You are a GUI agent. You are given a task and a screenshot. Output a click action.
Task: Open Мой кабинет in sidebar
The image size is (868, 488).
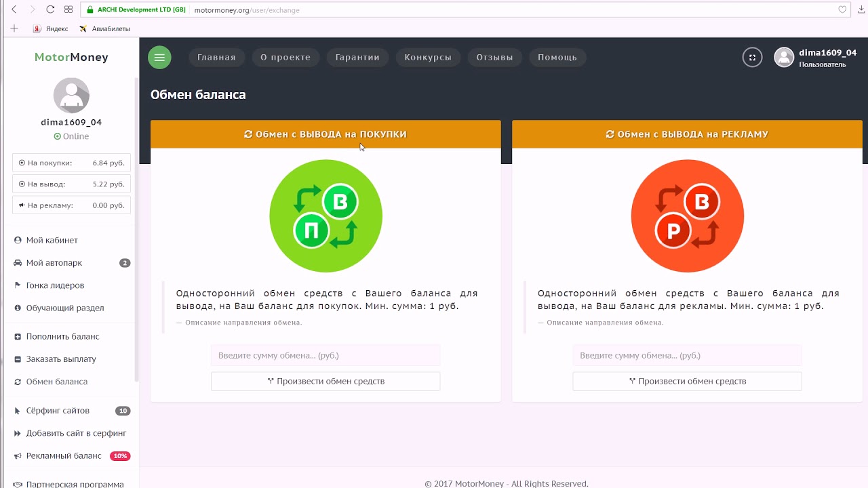click(x=52, y=240)
